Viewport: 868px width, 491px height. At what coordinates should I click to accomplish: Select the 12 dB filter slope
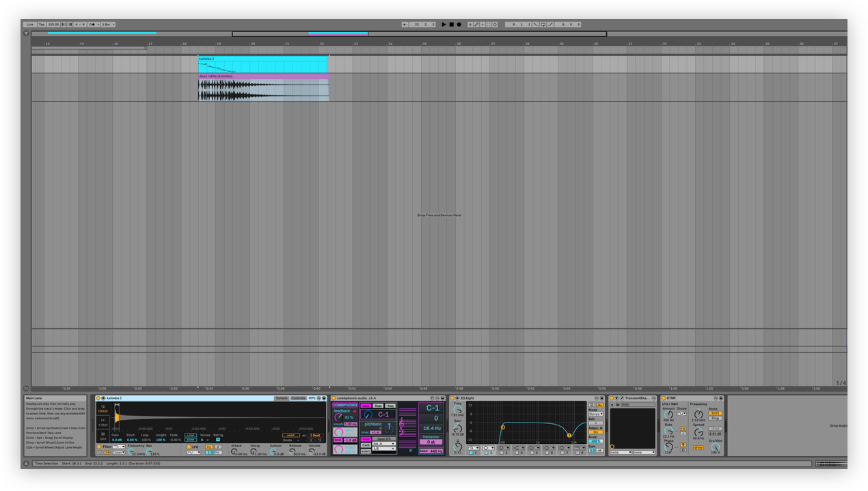pyautogui.click(x=100, y=453)
